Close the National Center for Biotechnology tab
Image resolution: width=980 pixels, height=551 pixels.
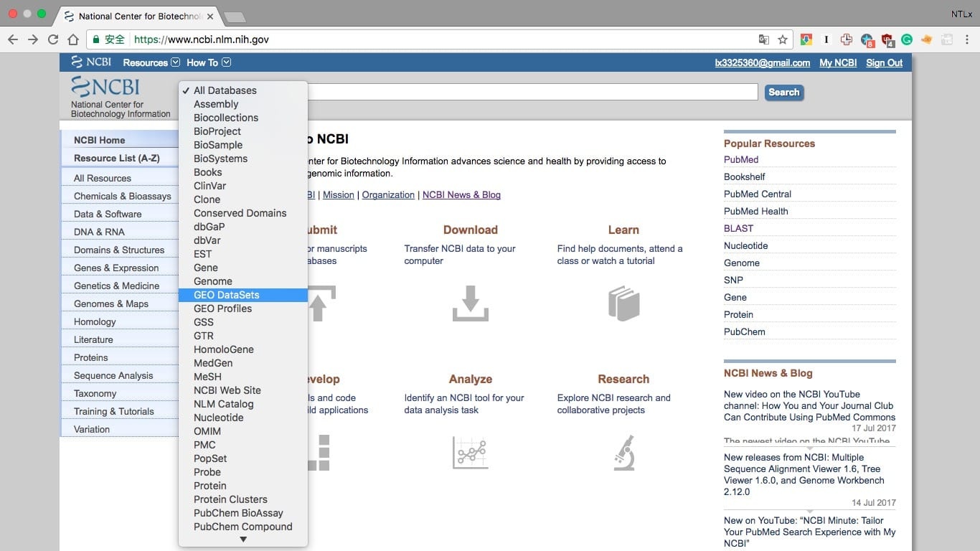coord(209,16)
